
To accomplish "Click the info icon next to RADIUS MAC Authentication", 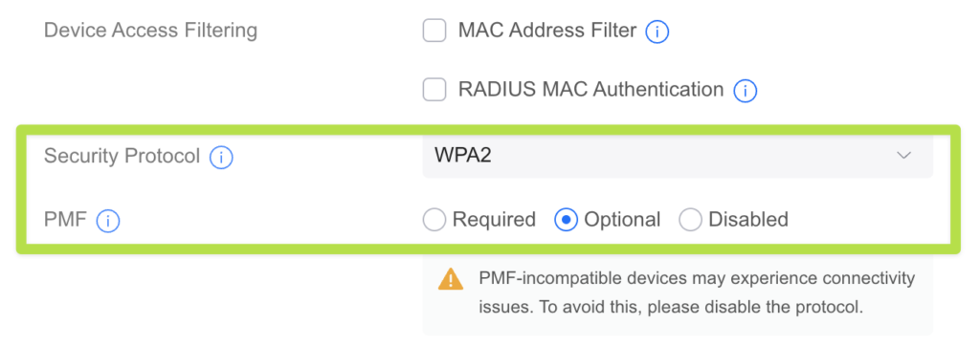I will point(745,91).
